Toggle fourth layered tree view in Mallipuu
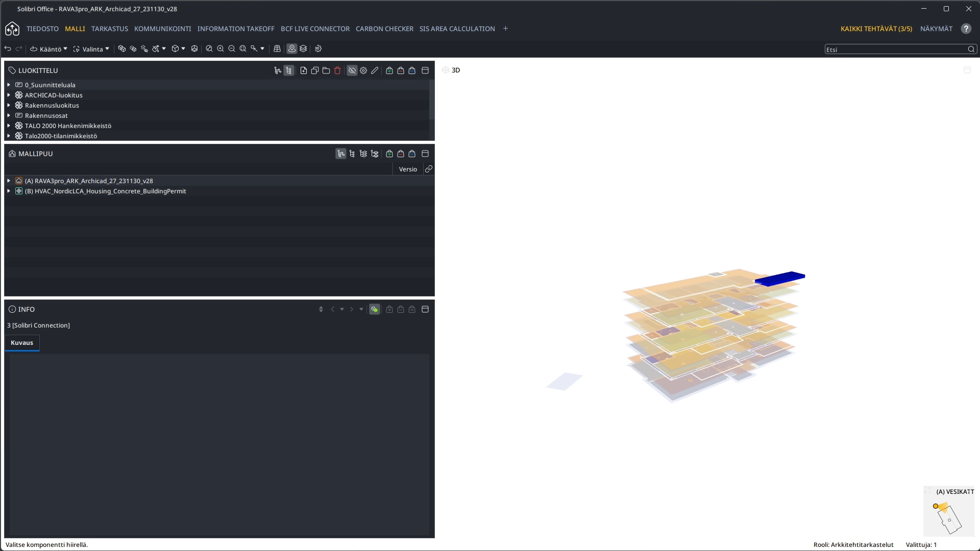 375,154
